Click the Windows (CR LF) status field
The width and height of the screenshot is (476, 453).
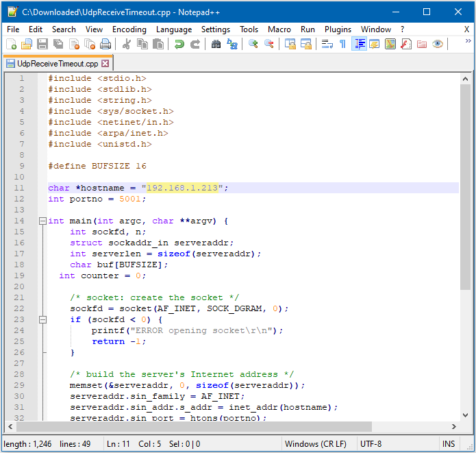point(316,444)
